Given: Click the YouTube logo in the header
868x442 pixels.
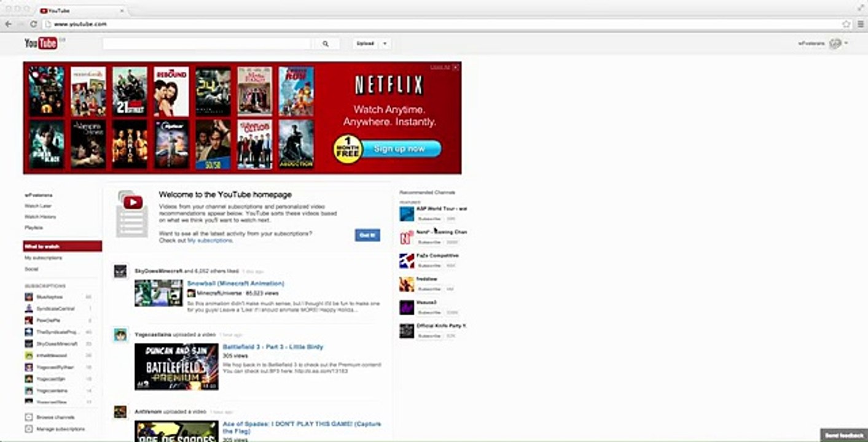Looking at the screenshot, I should click(x=41, y=43).
